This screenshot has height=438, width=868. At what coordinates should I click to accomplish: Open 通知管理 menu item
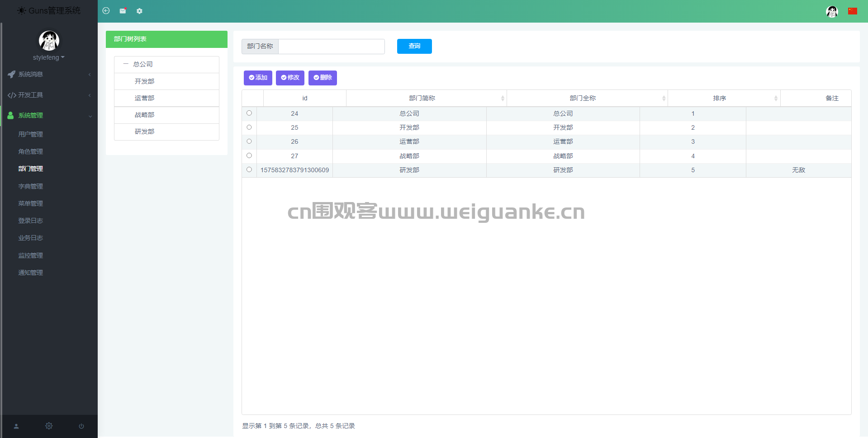point(31,273)
